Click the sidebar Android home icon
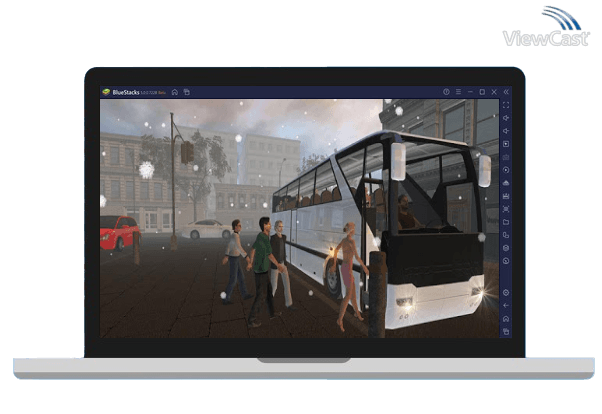602x414 pixels. coord(506,319)
